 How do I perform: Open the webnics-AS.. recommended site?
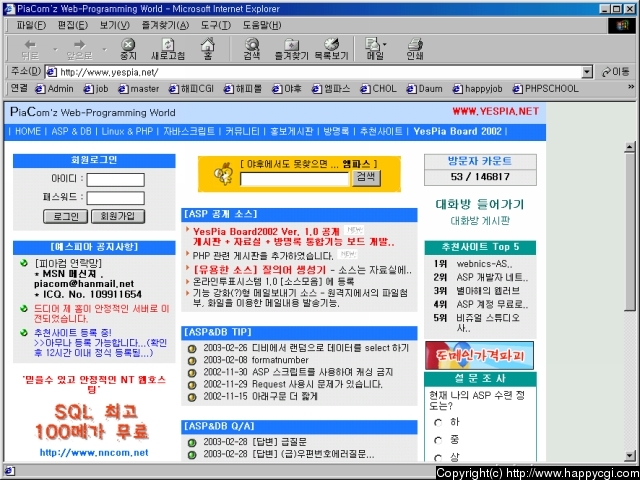coord(484,264)
